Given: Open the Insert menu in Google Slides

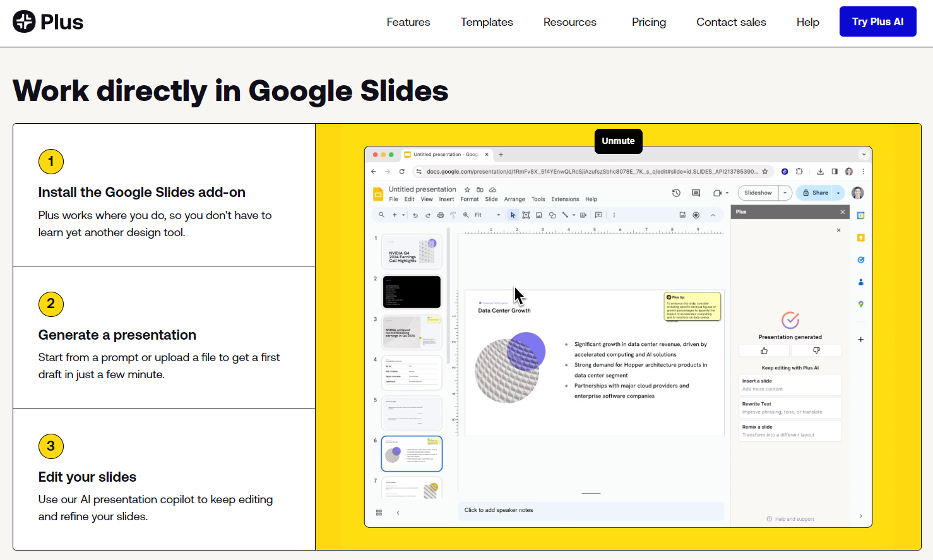Looking at the screenshot, I should pyautogui.click(x=446, y=200).
